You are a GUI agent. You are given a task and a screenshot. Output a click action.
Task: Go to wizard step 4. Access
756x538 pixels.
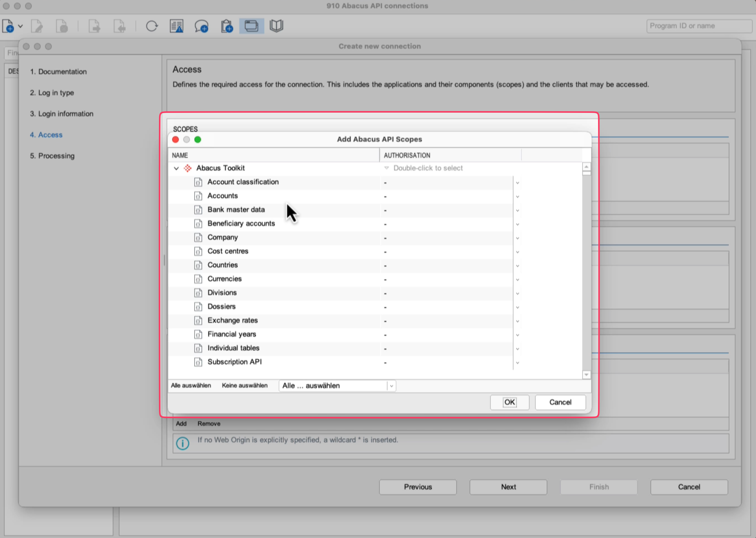46,135
